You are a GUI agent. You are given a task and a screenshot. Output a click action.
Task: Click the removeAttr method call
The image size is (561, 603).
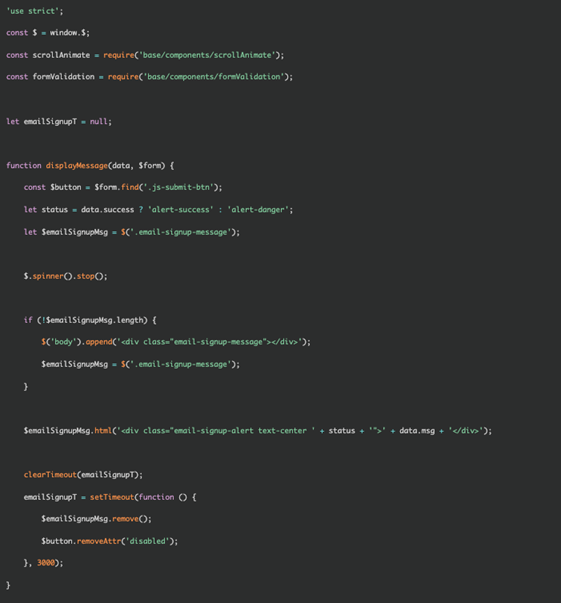99,541
